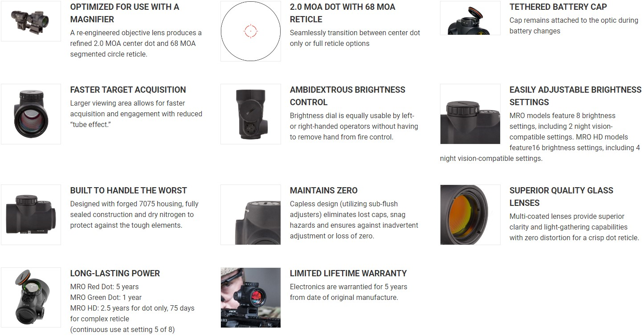Open the ambidextrous brightness control image
Screen dimensions: 644x336
coord(251,114)
